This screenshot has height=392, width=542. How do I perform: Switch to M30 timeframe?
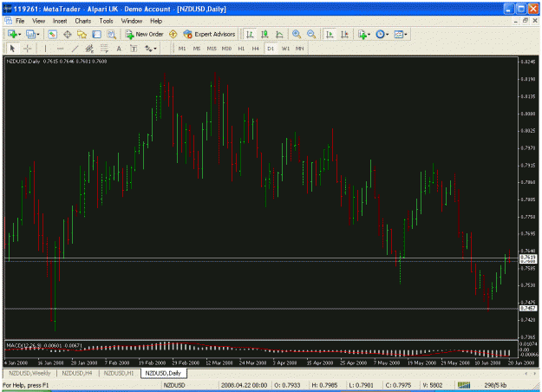(226, 49)
